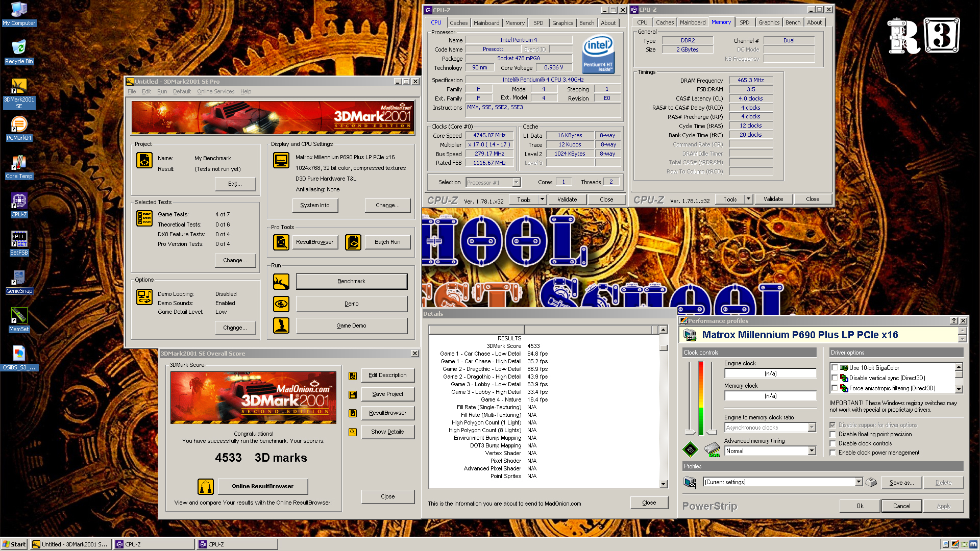Click the Details results scrollbar down arrow
The height and width of the screenshot is (551, 980).
coord(663,484)
